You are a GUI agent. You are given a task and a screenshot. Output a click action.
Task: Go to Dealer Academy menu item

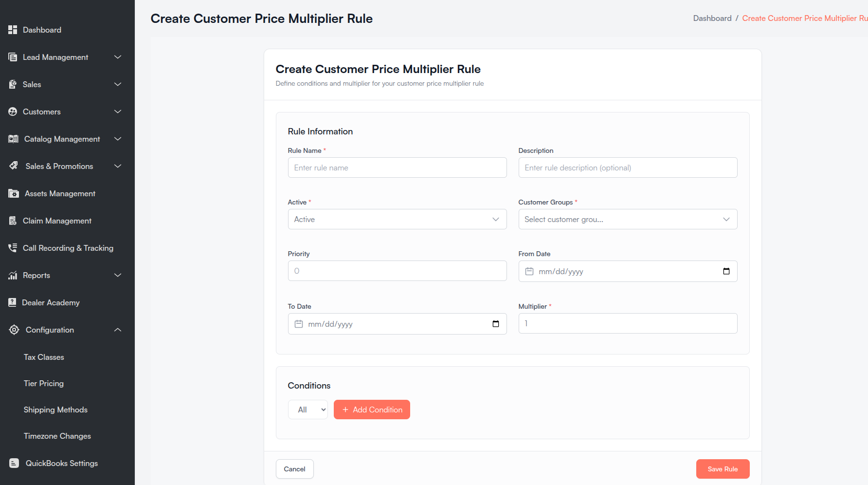[x=51, y=302]
